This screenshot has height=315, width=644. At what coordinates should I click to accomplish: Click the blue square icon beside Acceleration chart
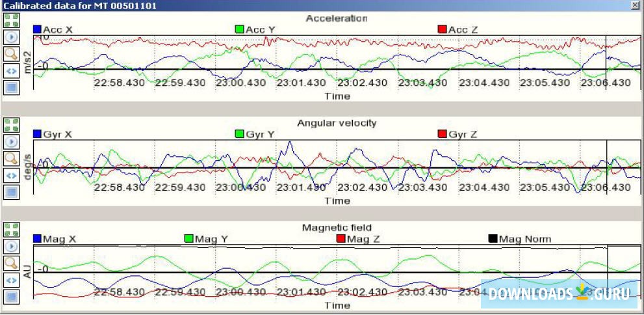coord(11,87)
